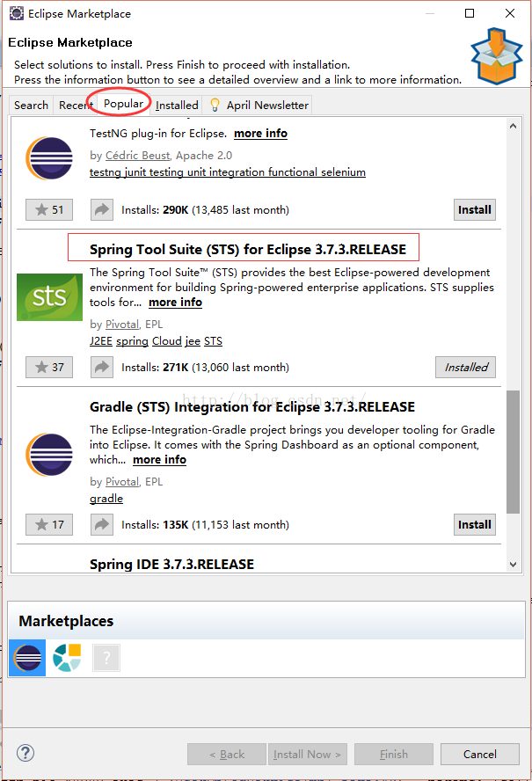Click the scroll down arrow of the list
532x781 pixels.
click(513, 565)
